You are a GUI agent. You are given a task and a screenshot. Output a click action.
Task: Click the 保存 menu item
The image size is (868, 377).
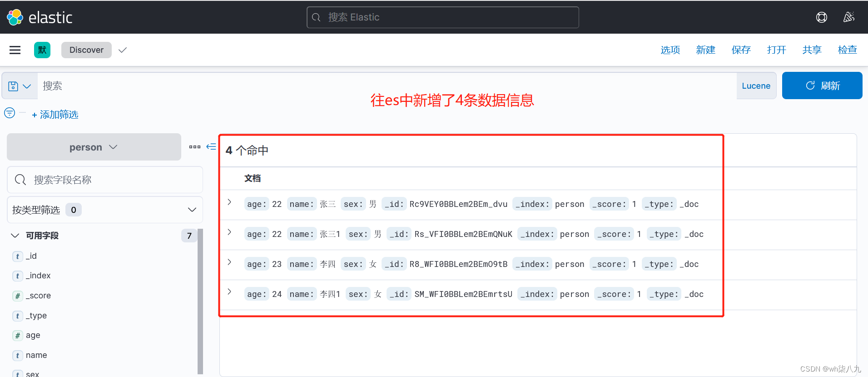[x=741, y=50]
